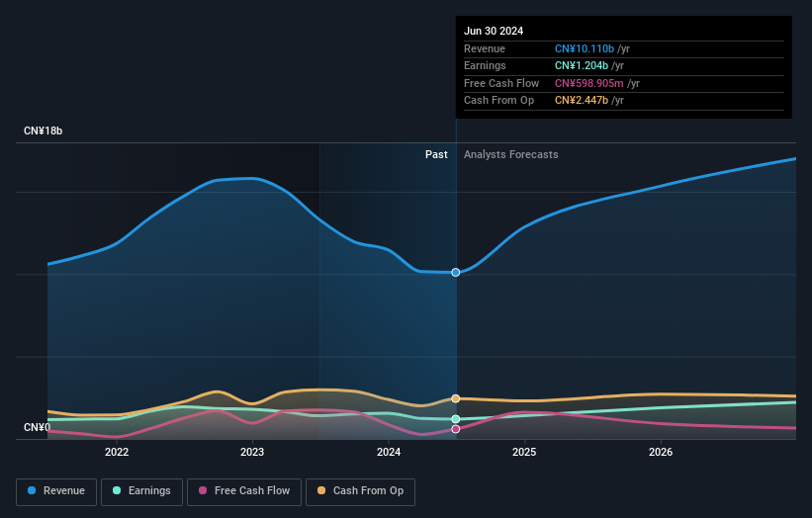Click the Cash From Op label in tooltip
Image resolution: width=812 pixels, height=518 pixels.
click(498, 101)
